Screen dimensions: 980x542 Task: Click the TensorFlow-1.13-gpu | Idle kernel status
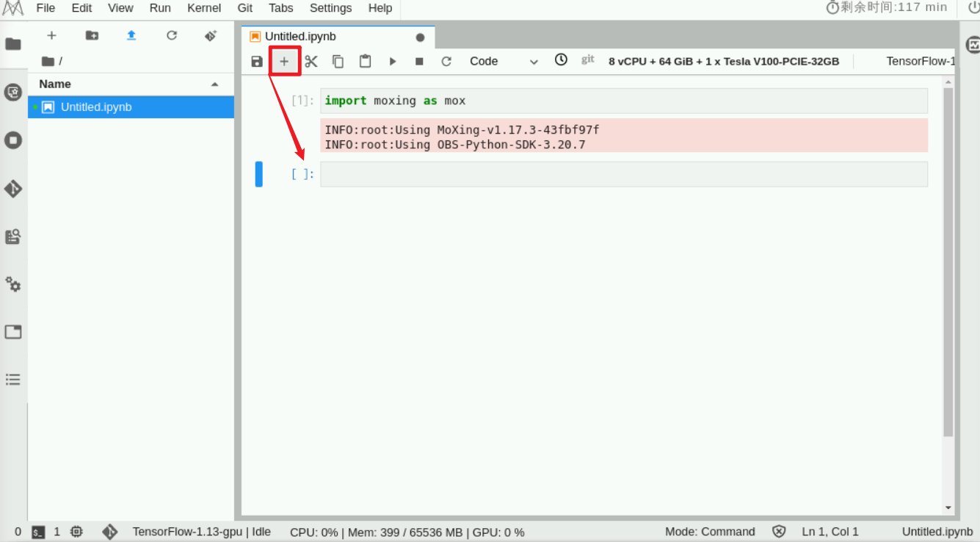click(x=202, y=532)
